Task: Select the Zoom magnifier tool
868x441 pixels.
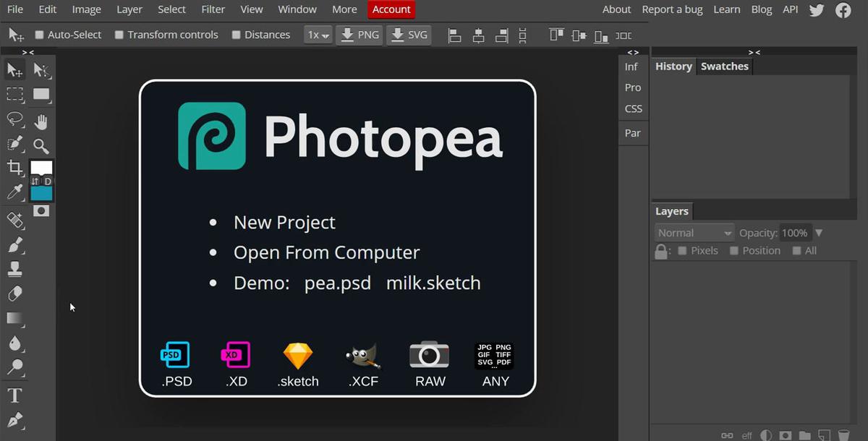Action: (41, 146)
